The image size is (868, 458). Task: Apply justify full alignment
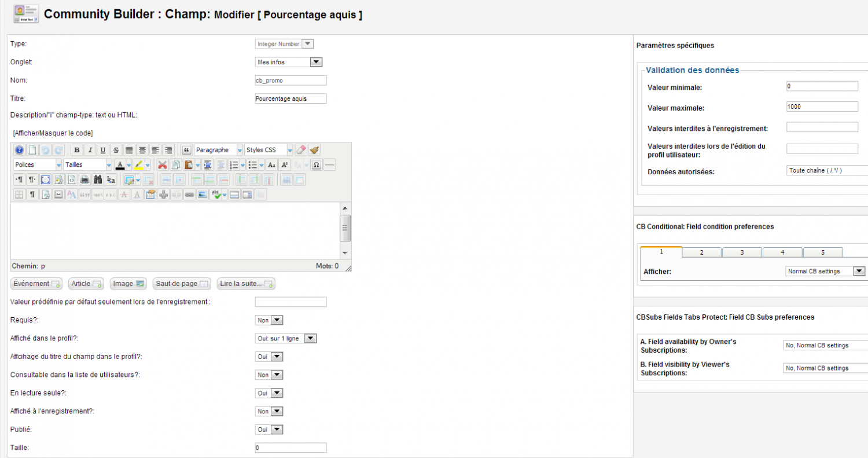coord(129,150)
